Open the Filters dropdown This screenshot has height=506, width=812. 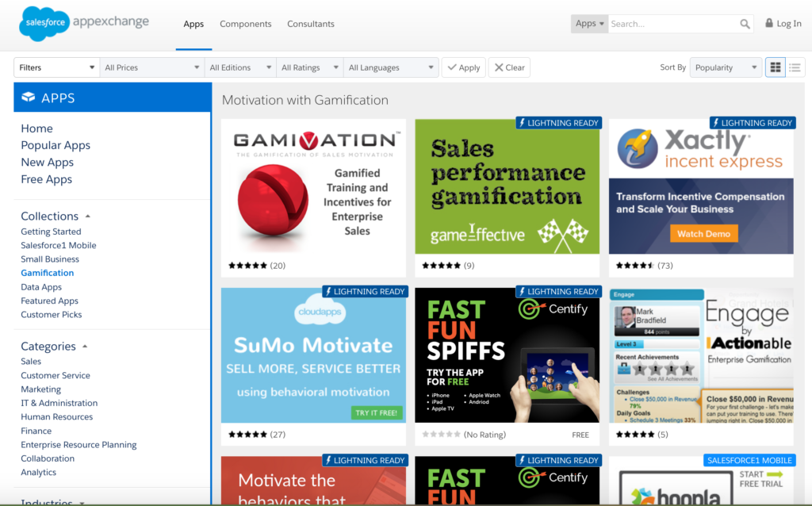pyautogui.click(x=56, y=67)
